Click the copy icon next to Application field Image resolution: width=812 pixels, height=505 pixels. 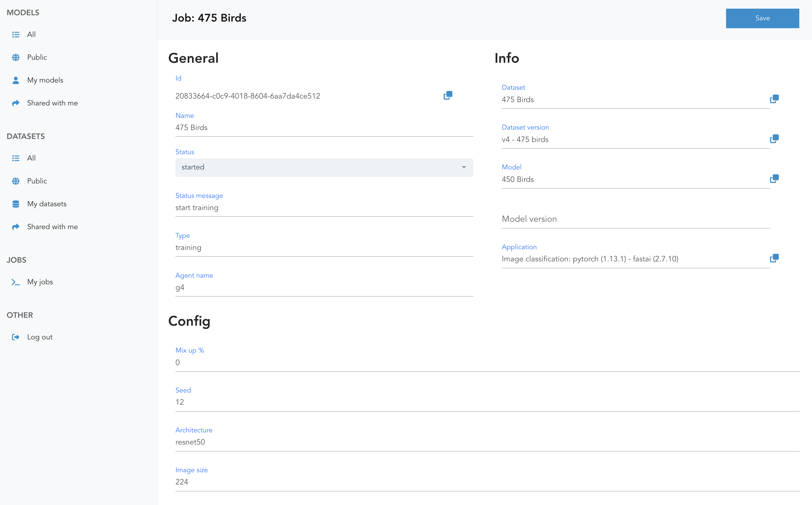(774, 258)
